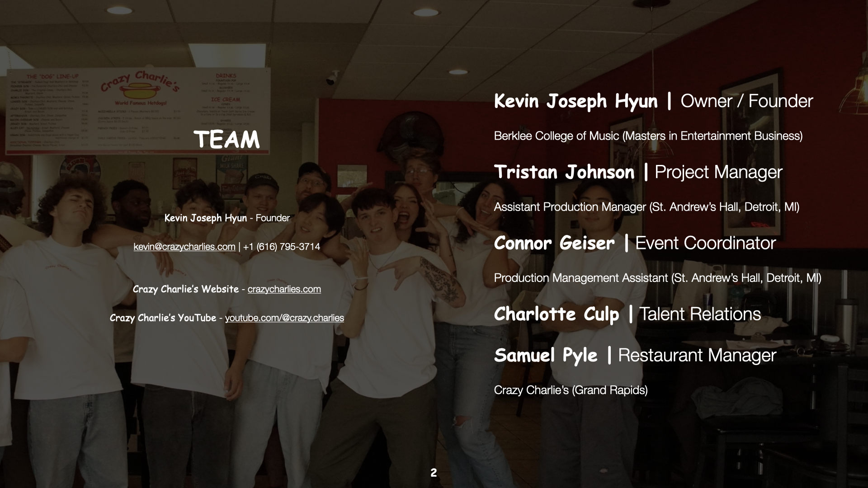
Task: Click the Assistant Production Manager text line
Action: tap(646, 207)
